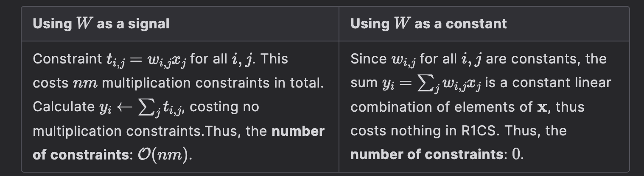Click bold 'number' ending the fourth left-cell line
Screen dimensions: 644x176
[x=298, y=131]
